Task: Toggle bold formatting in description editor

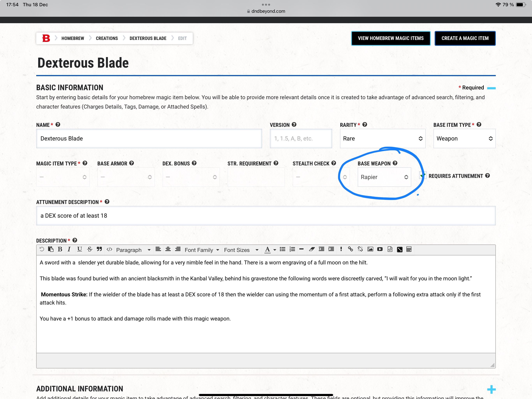Action: 60,249
